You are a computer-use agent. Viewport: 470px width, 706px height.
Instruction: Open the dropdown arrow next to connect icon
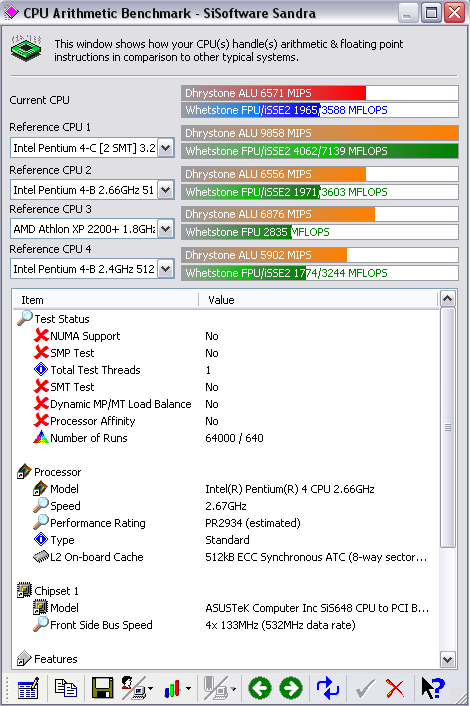click(150, 689)
